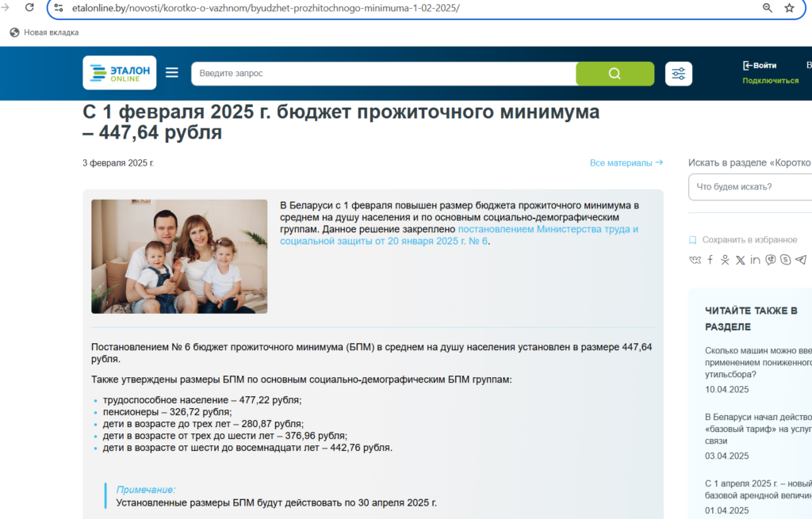
Task: Share the article on VK
Action: (x=695, y=260)
